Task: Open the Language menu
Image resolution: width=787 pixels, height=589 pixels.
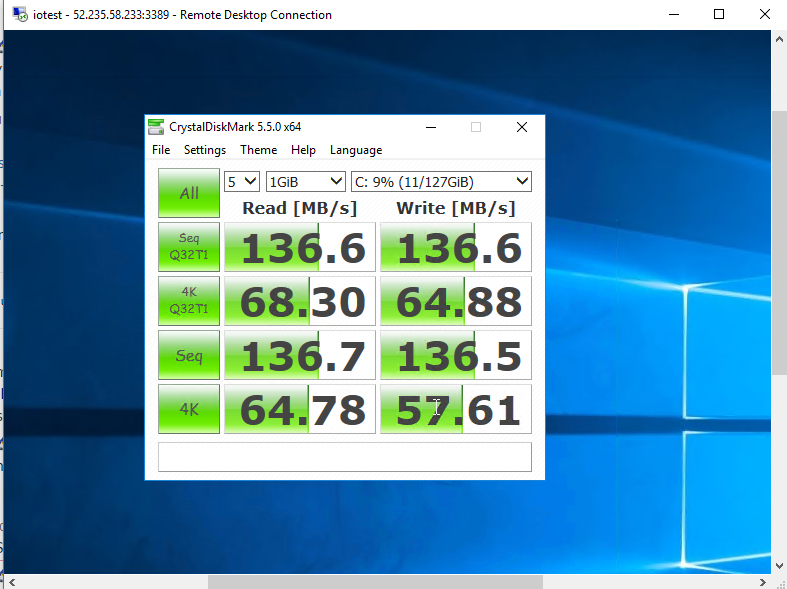Action: (x=355, y=150)
